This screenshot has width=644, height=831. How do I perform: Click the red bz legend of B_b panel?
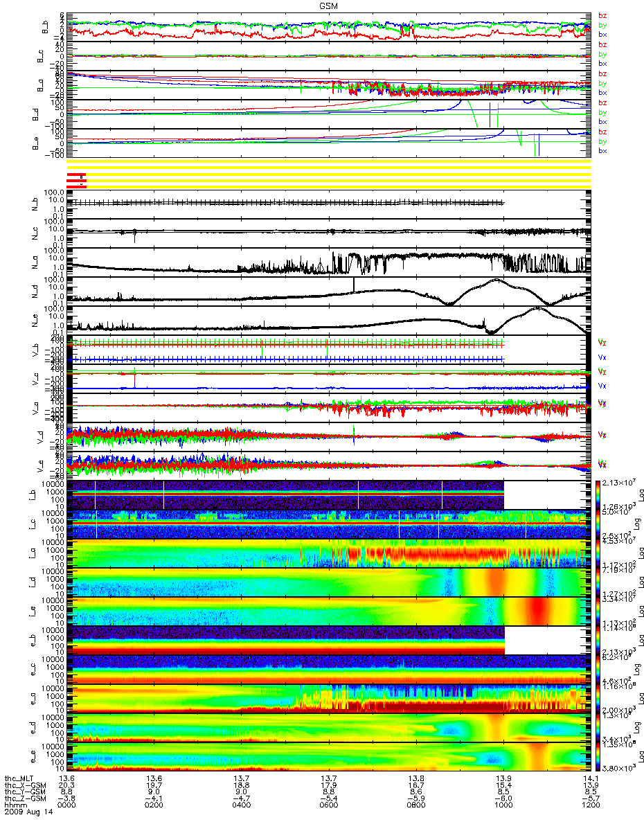click(602, 15)
